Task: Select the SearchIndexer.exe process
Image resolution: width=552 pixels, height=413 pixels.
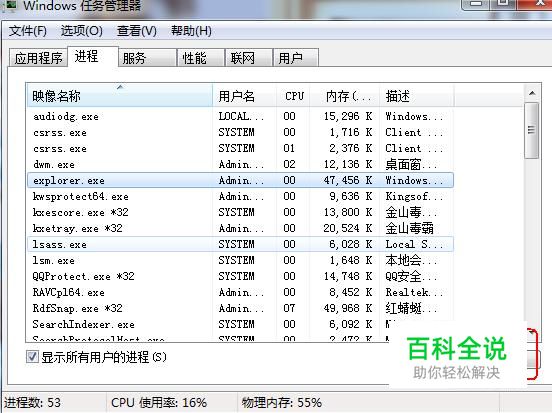Action: click(240, 324)
